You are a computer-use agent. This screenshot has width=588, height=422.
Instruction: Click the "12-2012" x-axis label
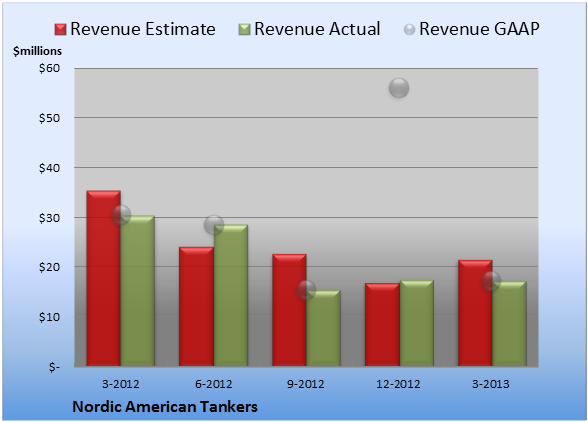[x=398, y=384]
